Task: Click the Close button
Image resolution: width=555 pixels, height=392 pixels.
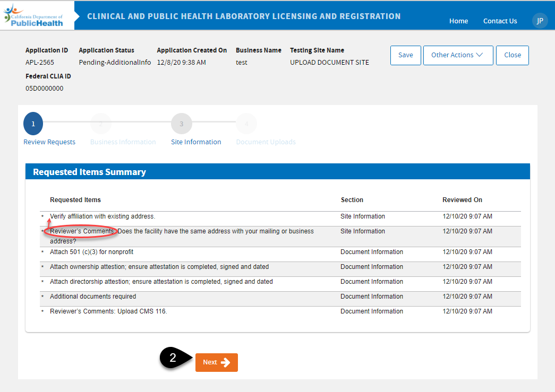Action: pos(512,55)
